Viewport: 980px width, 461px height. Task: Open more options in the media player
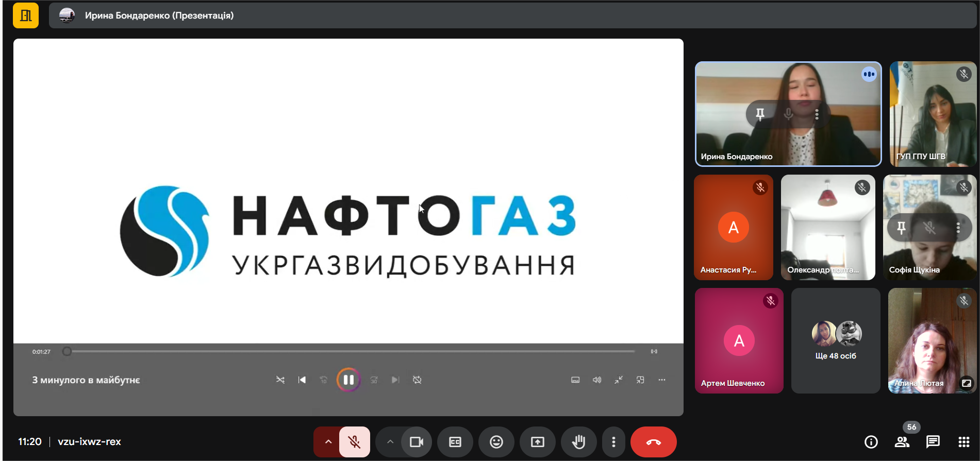coord(662,380)
